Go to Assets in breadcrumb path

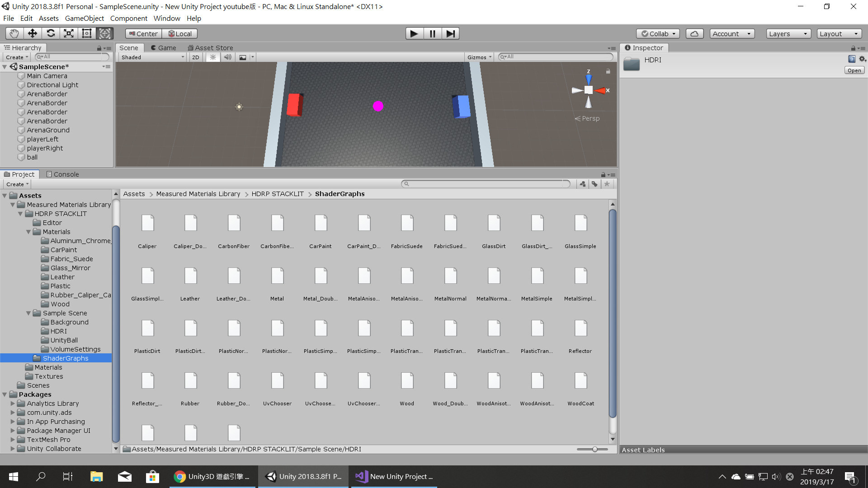[134, 194]
